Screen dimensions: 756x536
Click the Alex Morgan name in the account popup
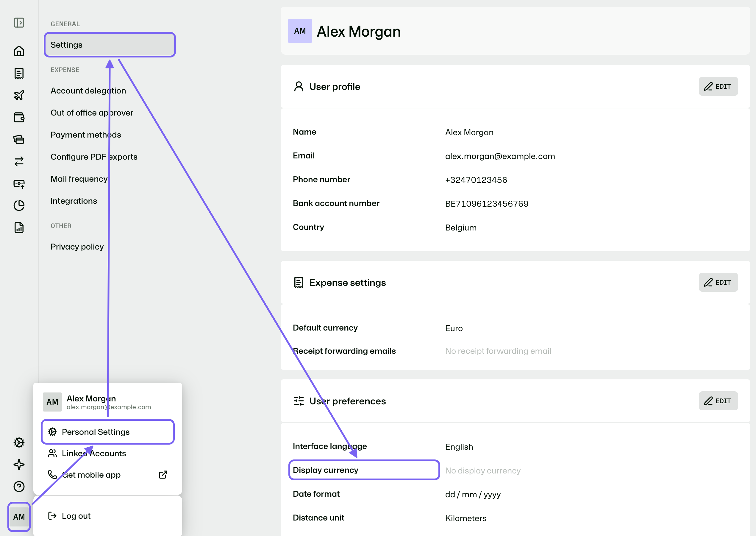pyautogui.click(x=91, y=398)
